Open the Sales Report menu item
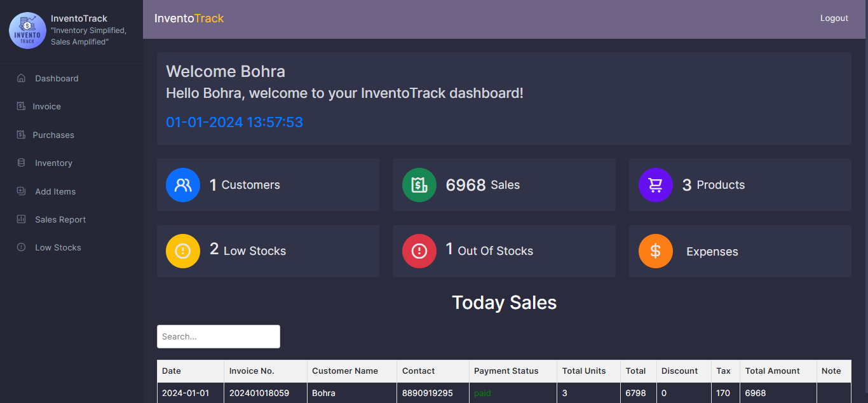 tap(60, 219)
